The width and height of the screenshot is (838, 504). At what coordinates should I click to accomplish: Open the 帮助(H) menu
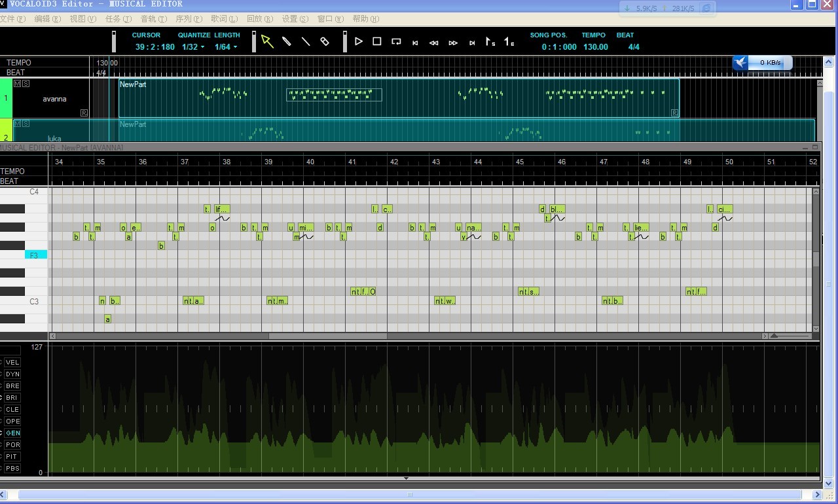(x=365, y=19)
